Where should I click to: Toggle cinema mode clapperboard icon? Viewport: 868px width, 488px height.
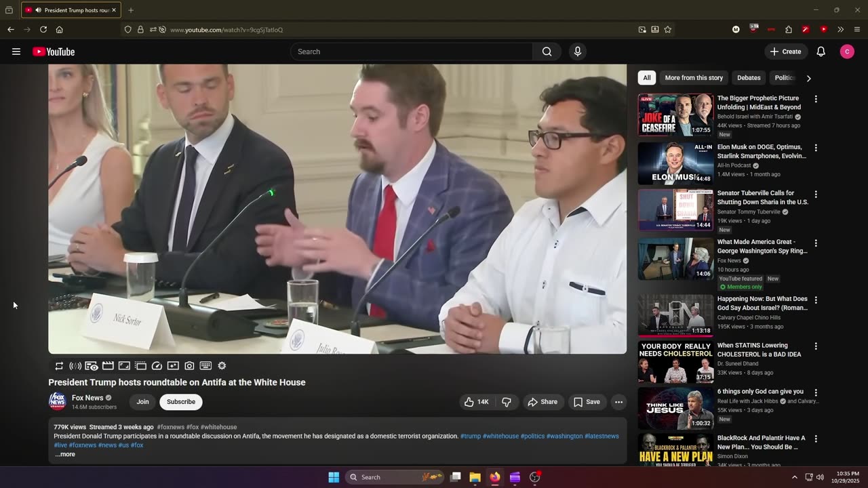108,366
